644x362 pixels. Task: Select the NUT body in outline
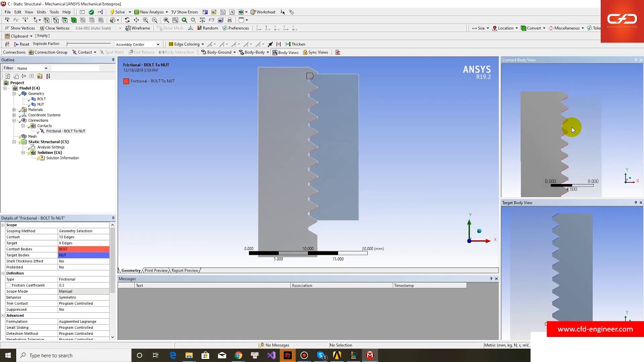(40, 105)
